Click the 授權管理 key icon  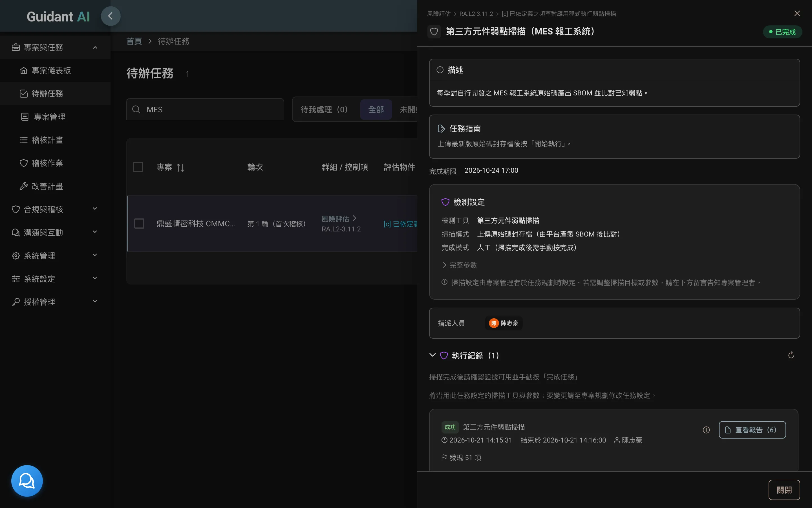pos(16,302)
